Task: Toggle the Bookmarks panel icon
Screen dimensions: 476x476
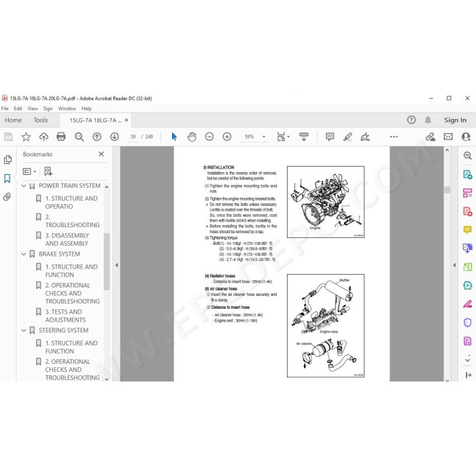Action: coord(7,178)
